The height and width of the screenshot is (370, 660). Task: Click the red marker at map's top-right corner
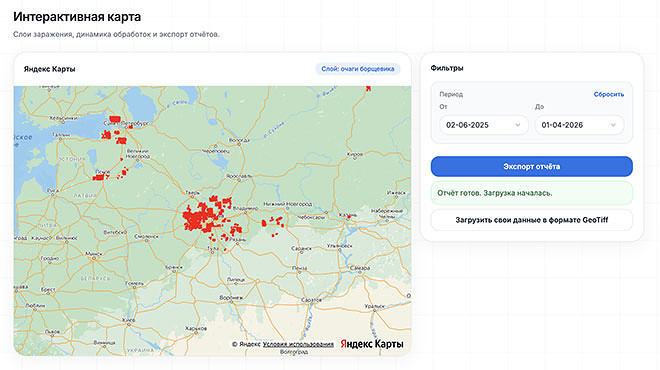point(368,88)
